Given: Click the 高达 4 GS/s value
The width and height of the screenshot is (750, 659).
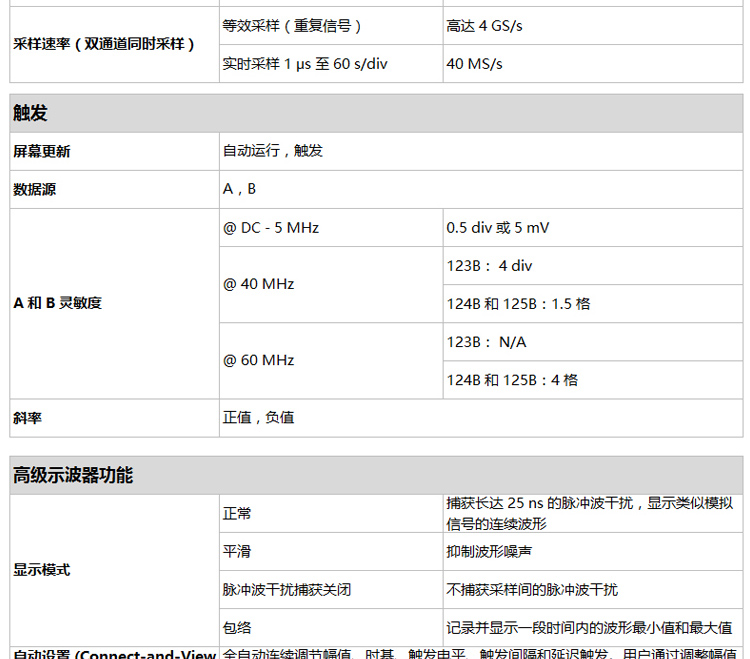Looking at the screenshot, I should [x=484, y=26].
